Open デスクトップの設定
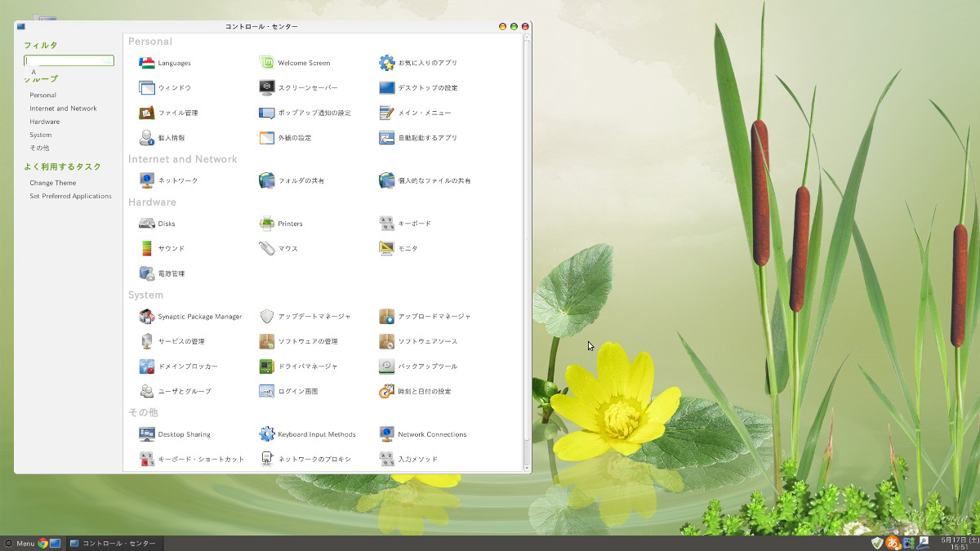This screenshot has width=980, height=551. click(x=418, y=87)
